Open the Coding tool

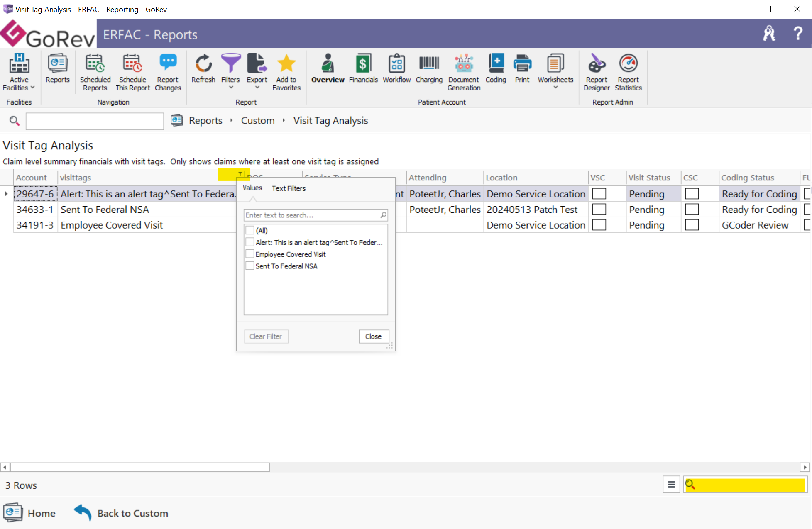click(x=496, y=69)
